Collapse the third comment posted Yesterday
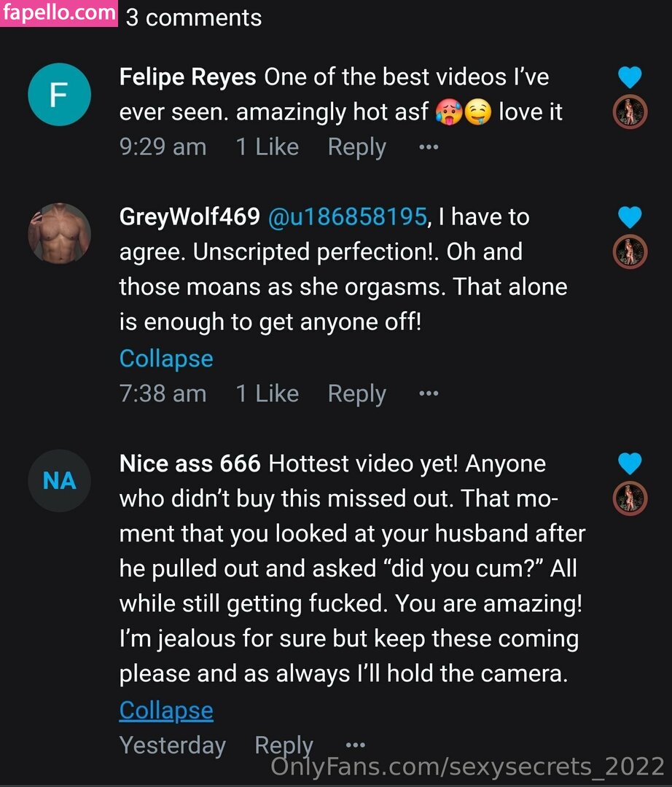672x787 pixels. pos(166,710)
